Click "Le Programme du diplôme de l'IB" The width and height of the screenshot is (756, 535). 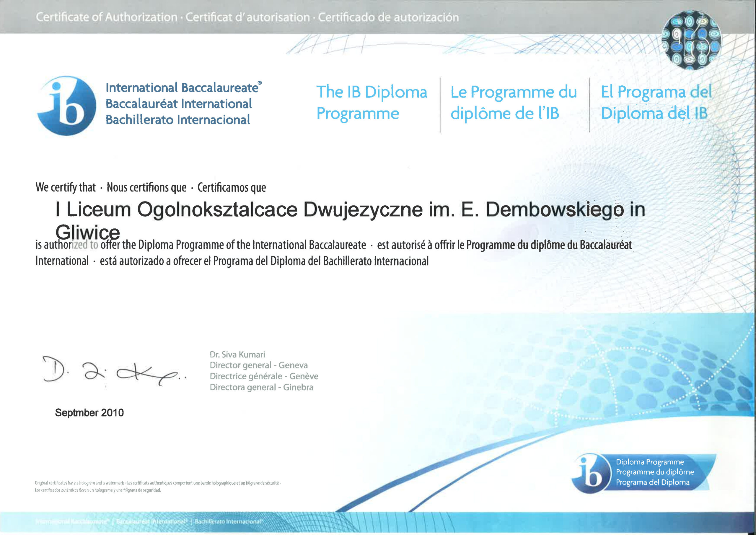514,103
